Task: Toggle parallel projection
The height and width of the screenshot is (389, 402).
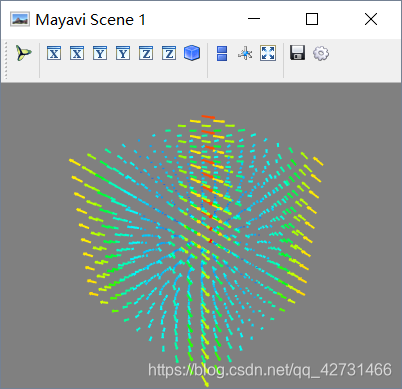Action: click(222, 53)
